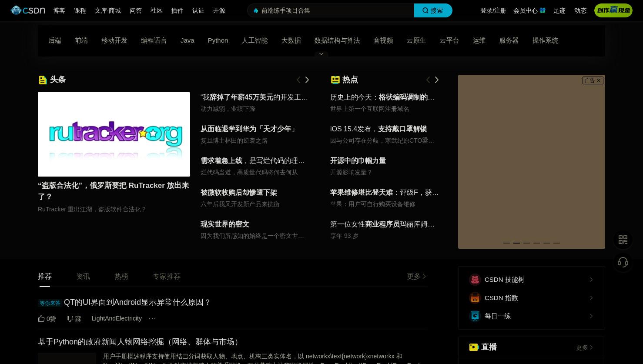Open 被微软收购后却惨遭下架 article
643x364 pixels.
pos(239,193)
